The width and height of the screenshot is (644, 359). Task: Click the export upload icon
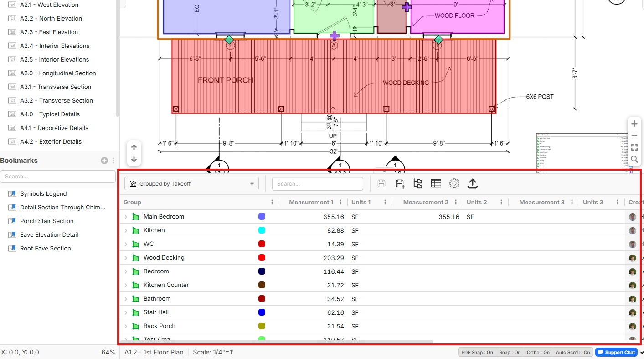(x=473, y=184)
